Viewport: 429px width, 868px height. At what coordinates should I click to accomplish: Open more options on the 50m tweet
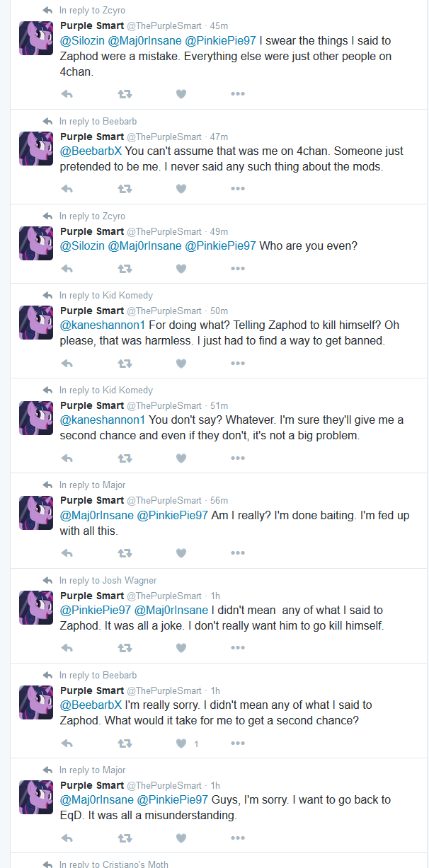(238, 364)
